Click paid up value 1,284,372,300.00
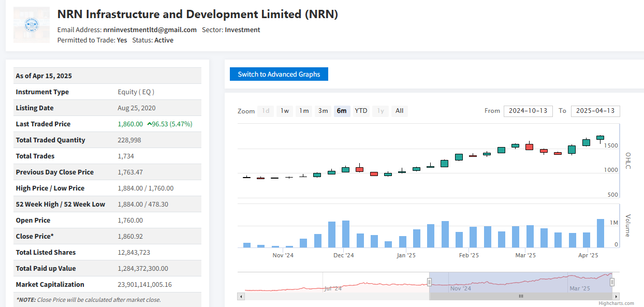 click(x=143, y=268)
